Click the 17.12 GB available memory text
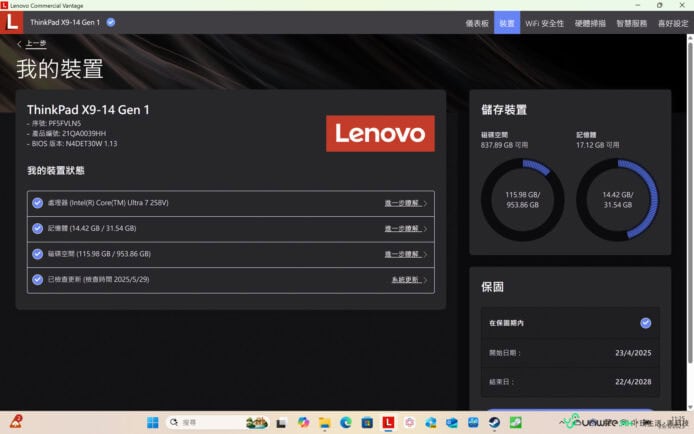The height and width of the screenshot is (434, 694). 598,145
